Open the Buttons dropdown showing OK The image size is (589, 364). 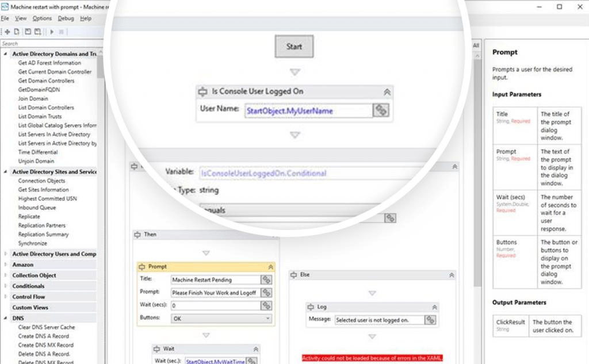pyautogui.click(x=221, y=319)
